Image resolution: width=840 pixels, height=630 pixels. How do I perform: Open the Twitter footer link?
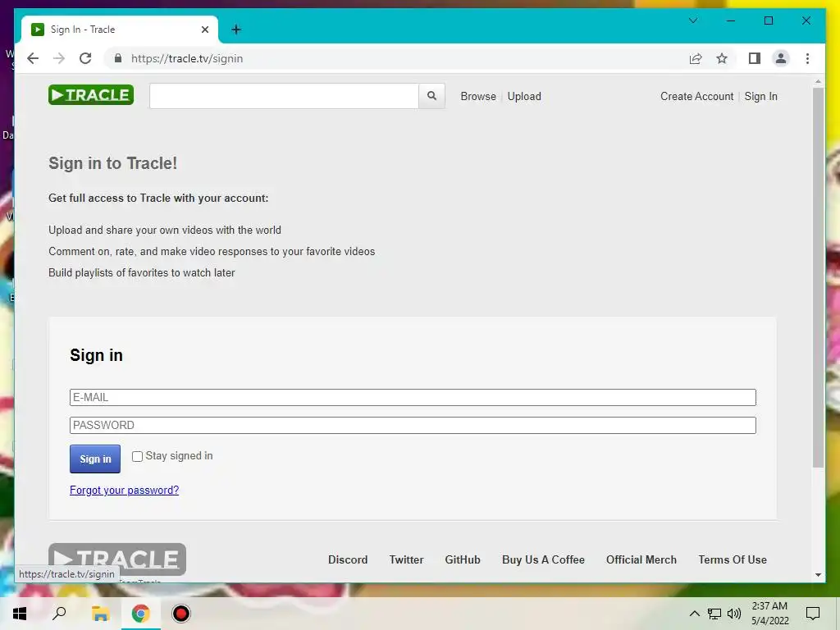click(x=406, y=559)
